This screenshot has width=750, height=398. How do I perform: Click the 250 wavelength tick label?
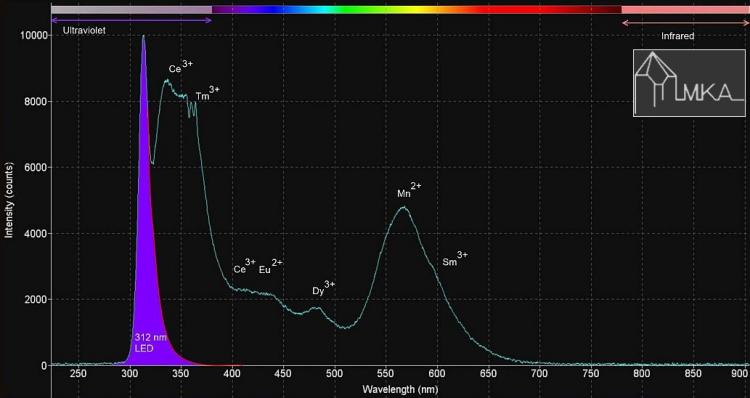[x=78, y=374]
